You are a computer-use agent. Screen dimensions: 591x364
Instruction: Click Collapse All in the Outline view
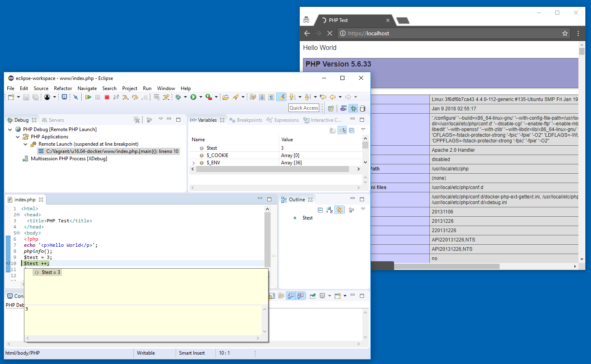coord(320,210)
